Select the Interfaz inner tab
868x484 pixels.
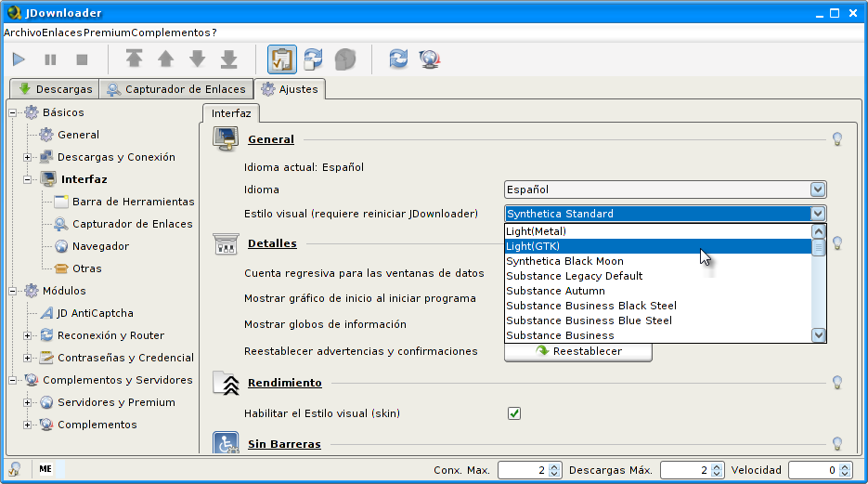[x=231, y=113]
